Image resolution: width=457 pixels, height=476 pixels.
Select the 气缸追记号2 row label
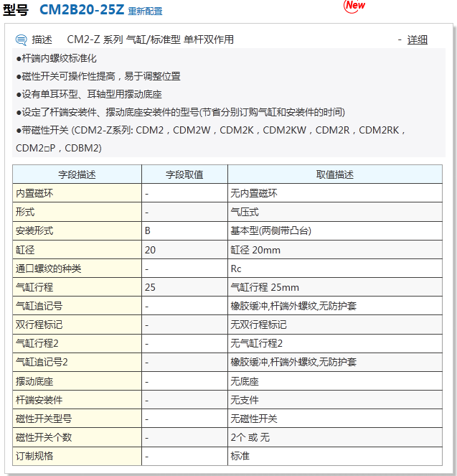[42, 362]
